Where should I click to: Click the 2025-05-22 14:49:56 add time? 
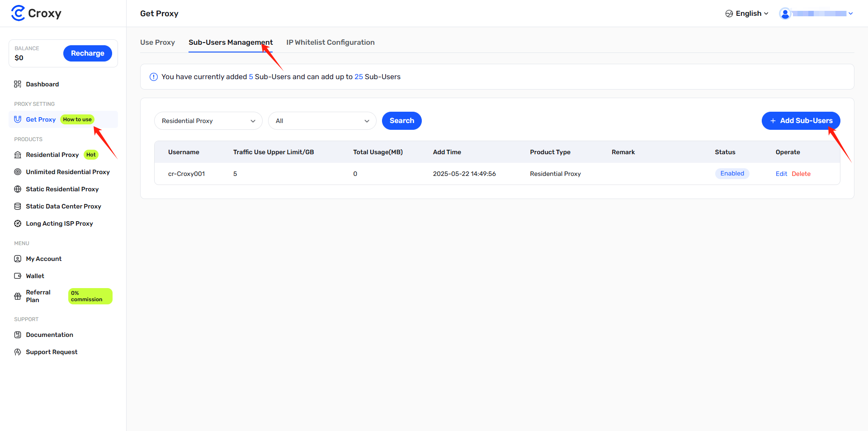pos(464,174)
